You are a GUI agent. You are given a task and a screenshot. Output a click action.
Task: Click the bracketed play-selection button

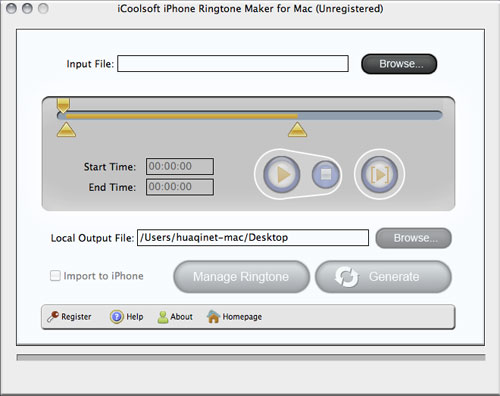click(x=379, y=174)
